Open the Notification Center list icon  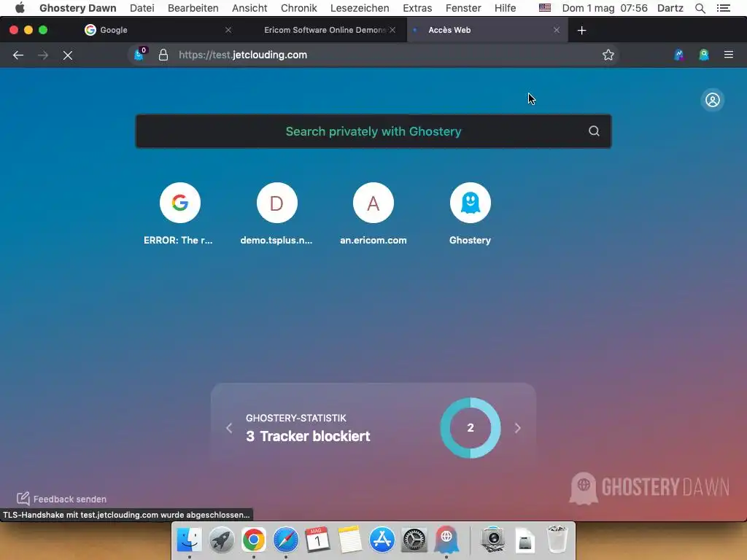point(723,8)
